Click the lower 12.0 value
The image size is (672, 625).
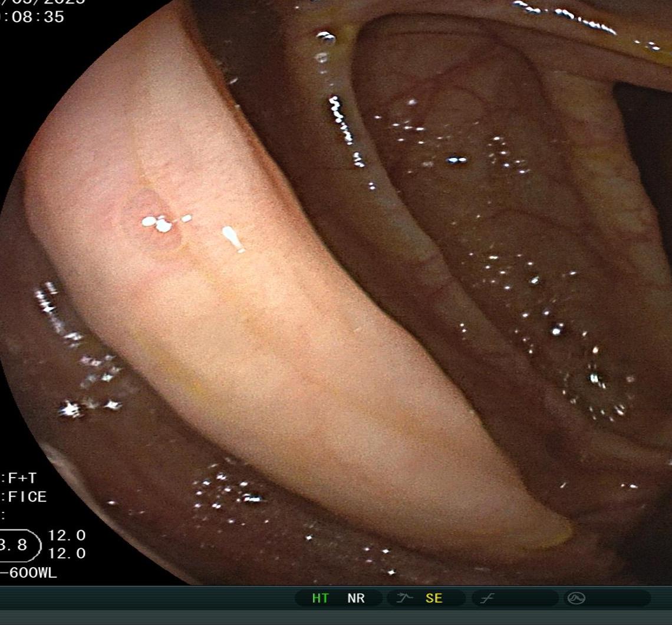tap(67, 554)
